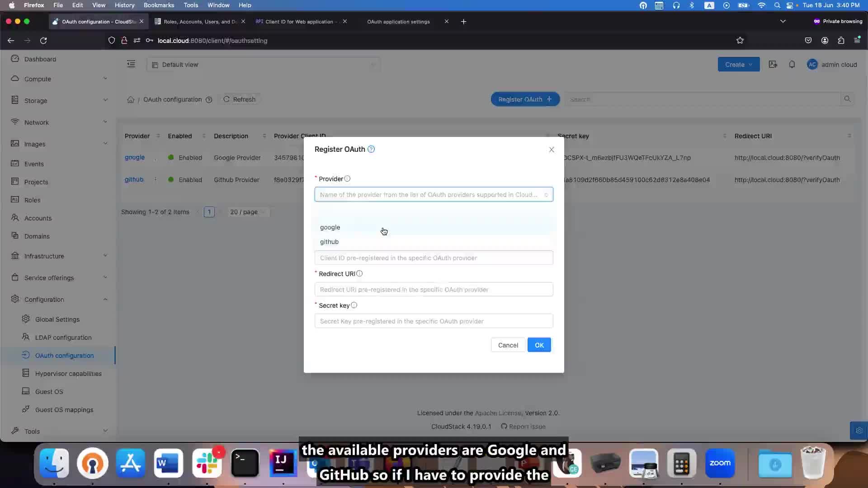Viewport: 868px width, 488px height.
Task: Click OK to confirm OAuth registration
Action: click(x=539, y=345)
